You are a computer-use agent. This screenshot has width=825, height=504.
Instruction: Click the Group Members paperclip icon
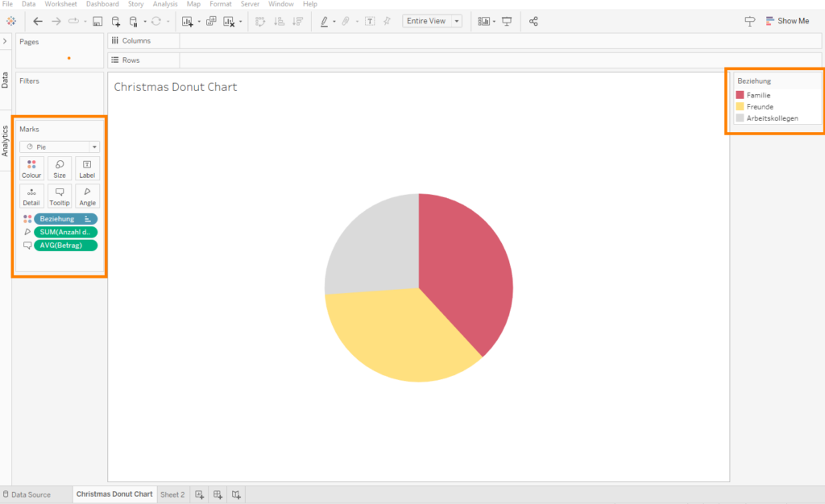[x=346, y=21]
